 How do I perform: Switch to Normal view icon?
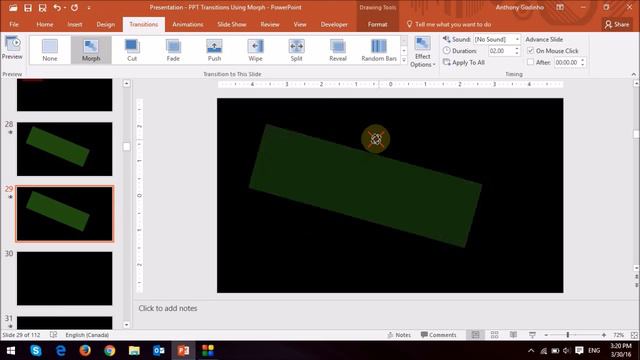476,335
